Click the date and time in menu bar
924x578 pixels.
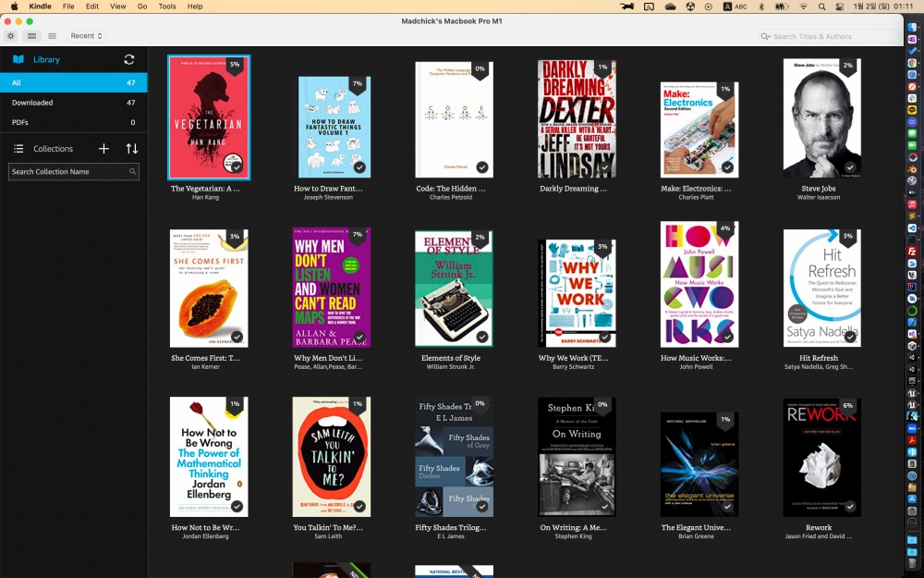coord(882,6)
